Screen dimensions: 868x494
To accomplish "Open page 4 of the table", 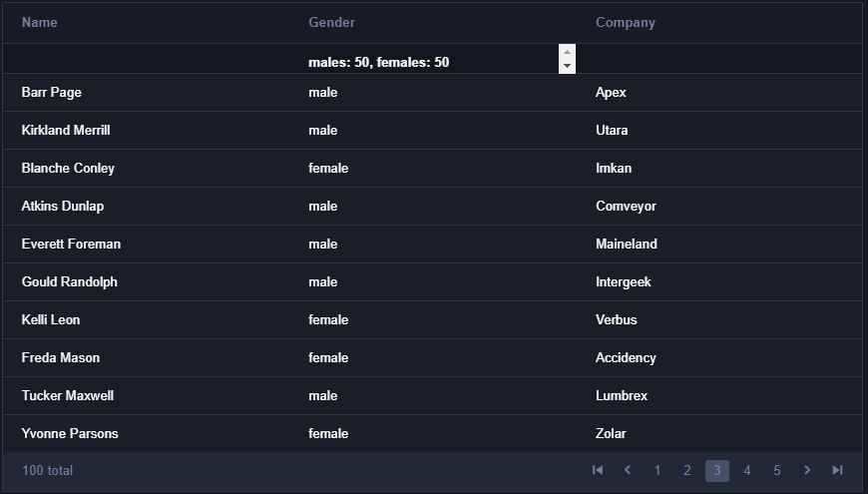I will pyautogui.click(x=746, y=471).
